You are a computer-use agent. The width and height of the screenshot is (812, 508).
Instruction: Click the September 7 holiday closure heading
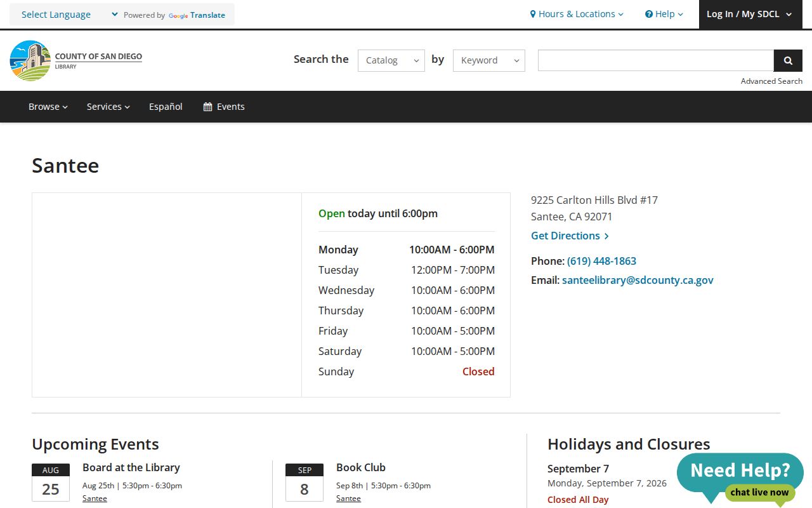[578, 469]
